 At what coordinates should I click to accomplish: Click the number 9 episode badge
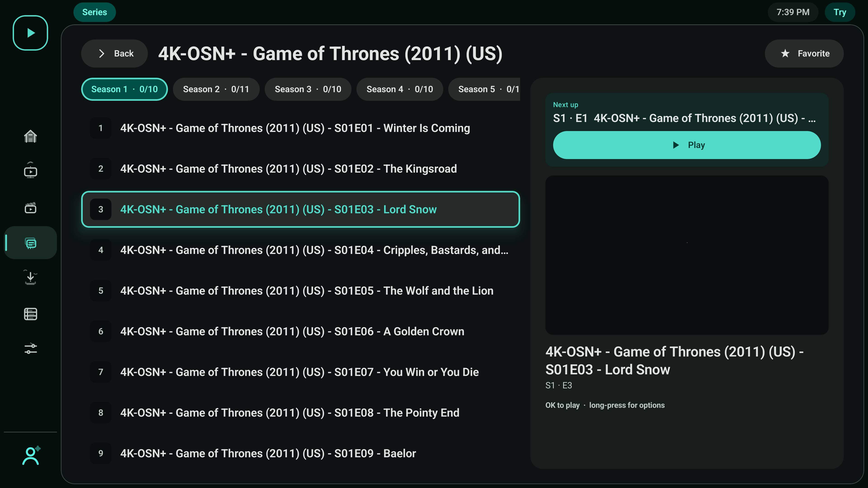(100, 453)
